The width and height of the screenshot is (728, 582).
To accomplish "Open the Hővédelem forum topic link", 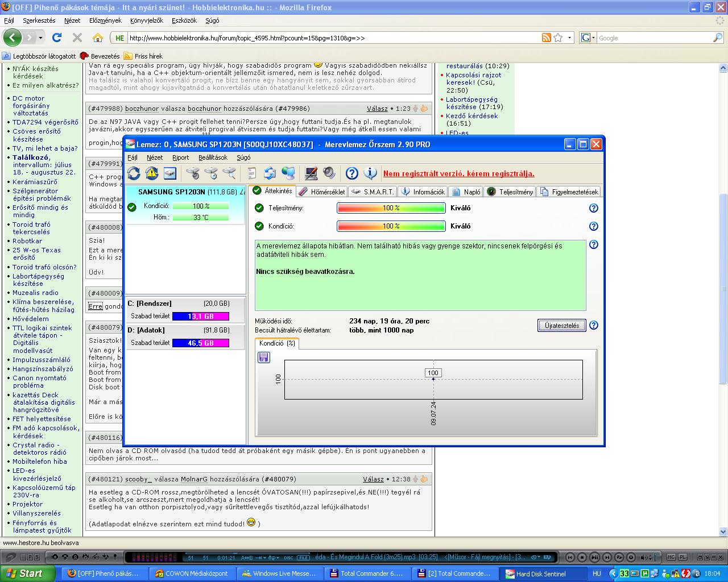I will point(31,319).
